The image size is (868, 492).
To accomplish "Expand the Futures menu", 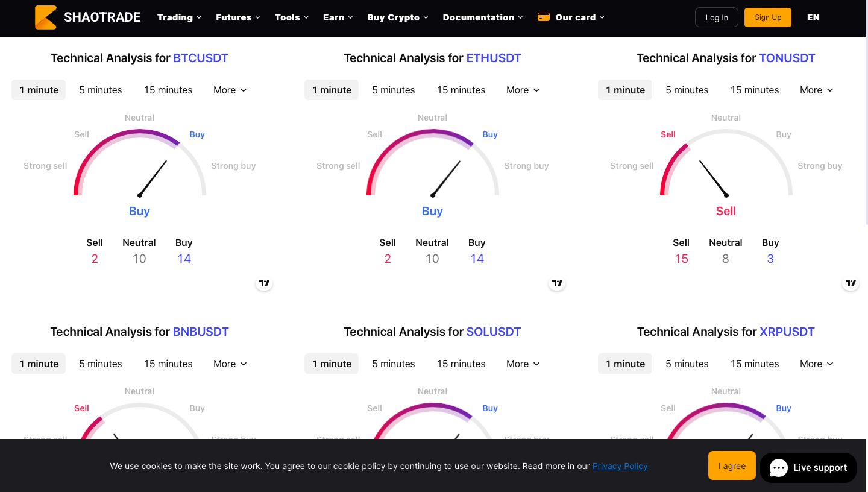I will click(238, 17).
